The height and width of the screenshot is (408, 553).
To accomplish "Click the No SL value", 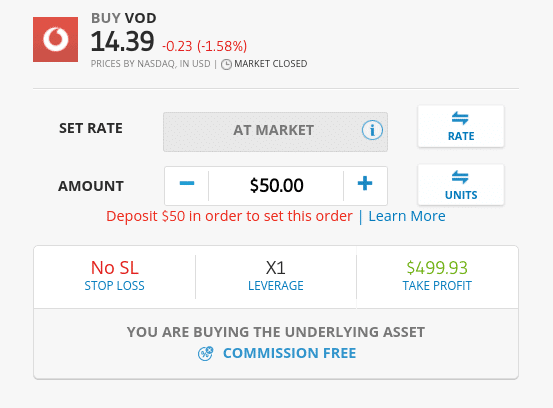I will tap(115, 268).
